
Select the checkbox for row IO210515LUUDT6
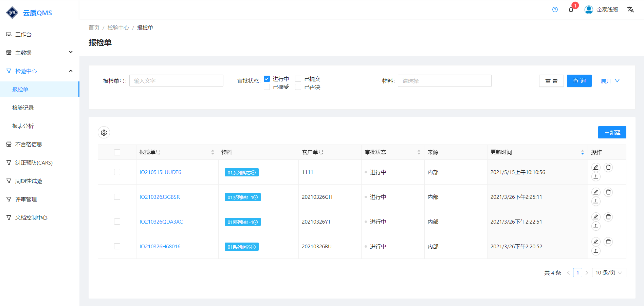point(117,172)
